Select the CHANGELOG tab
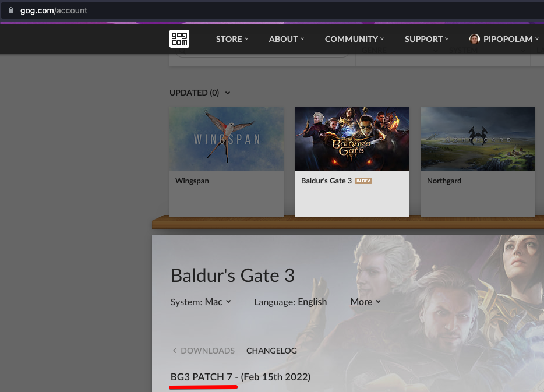 point(271,351)
